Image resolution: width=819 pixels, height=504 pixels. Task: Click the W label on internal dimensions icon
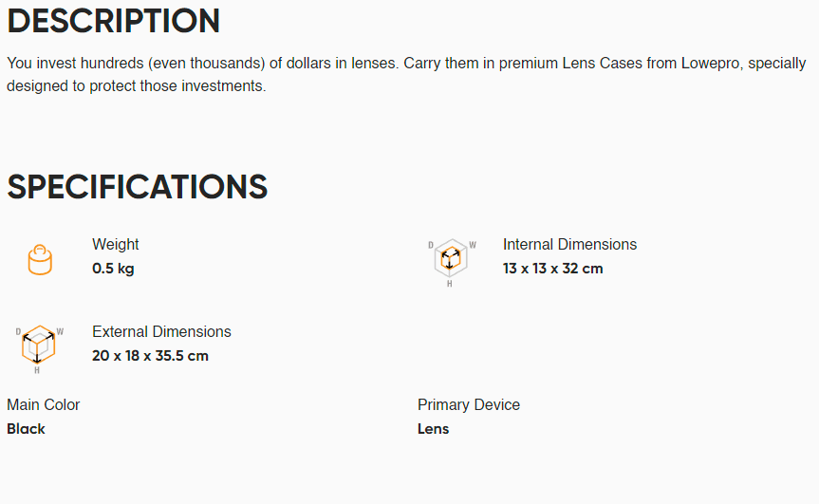[473, 245]
